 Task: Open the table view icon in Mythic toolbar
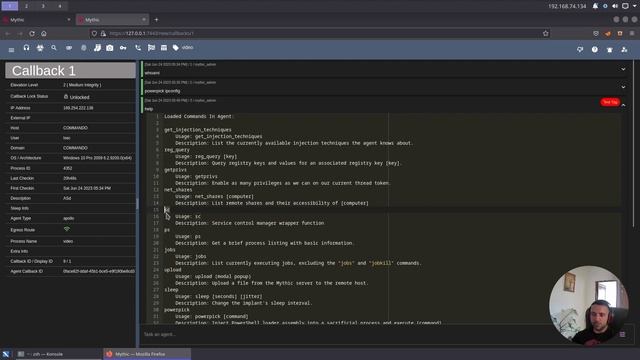[x=164, y=48]
